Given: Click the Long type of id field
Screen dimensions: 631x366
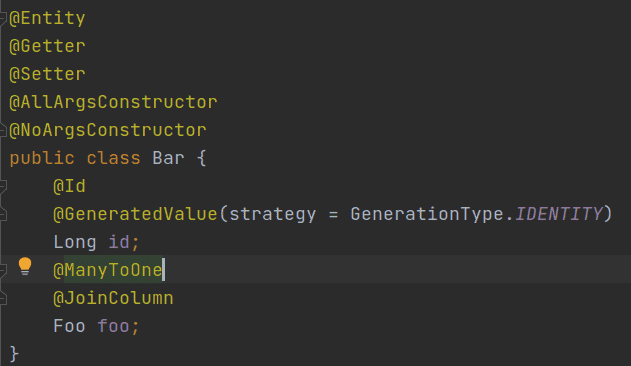Looking at the screenshot, I should 75,242.
